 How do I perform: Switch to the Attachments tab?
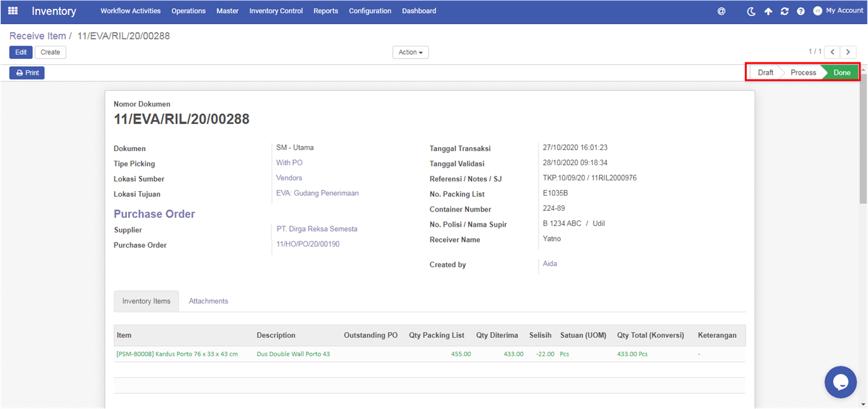(208, 301)
